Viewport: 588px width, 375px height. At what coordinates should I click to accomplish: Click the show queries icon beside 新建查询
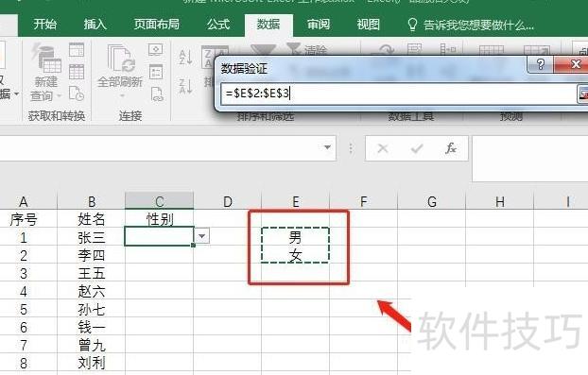77,49
